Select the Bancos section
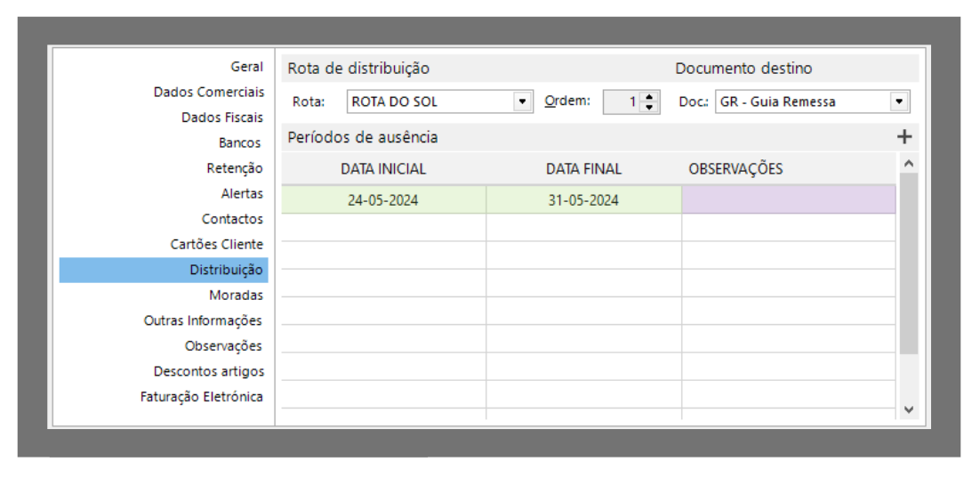The height and width of the screenshot is (478, 980). 239,143
